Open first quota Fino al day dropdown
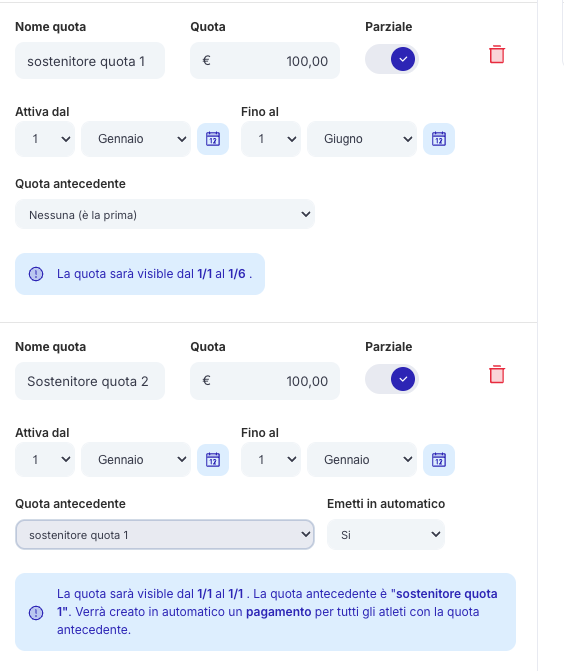This screenshot has width=564, height=671. pos(271,139)
